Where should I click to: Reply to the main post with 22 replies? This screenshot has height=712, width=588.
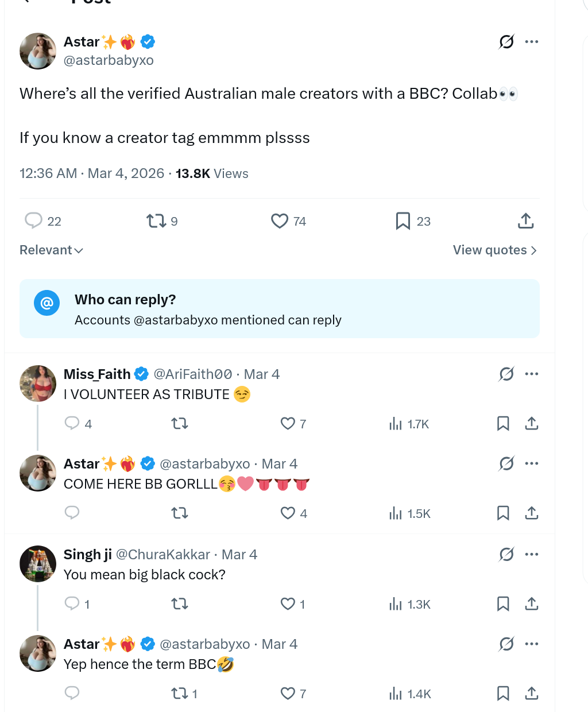point(34,221)
